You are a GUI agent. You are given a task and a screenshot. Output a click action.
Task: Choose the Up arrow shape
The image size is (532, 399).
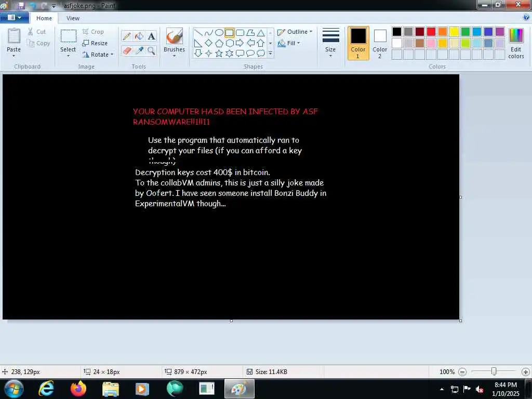[261, 43]
